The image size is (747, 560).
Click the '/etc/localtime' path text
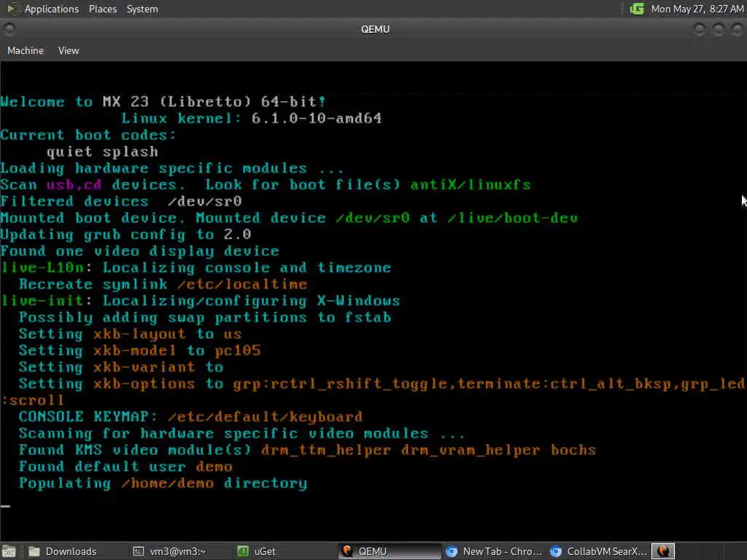coord(242,284)
